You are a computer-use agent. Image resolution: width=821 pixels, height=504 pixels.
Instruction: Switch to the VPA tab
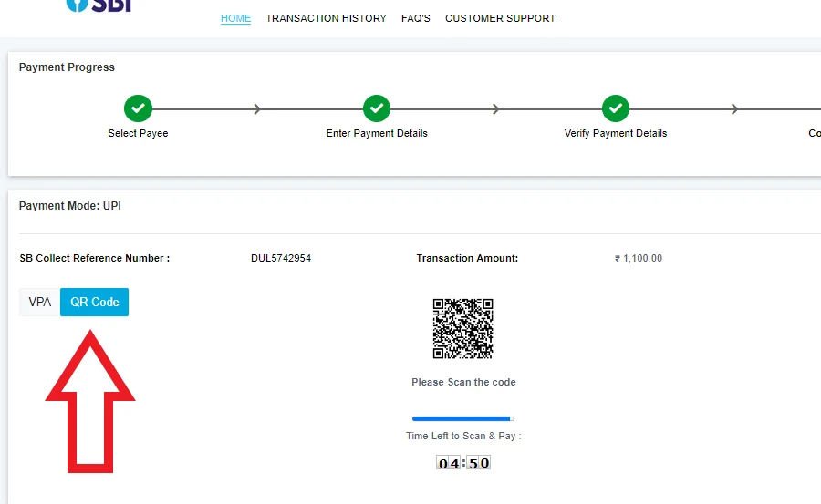[40, 302]
